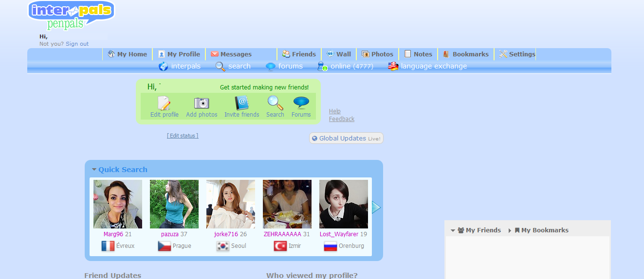Show next Quick Search profiles arrow
Image resolution: width=644 pixels, height=279 pixels.
coord(376,208)
